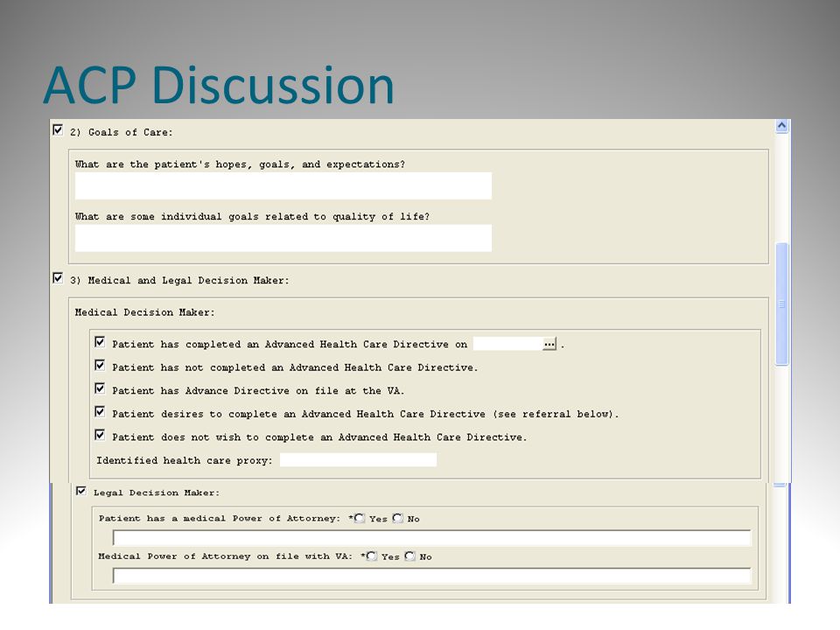Click the vertical scrollbar thumb
This screenshot has width=840, height=630.
pos(781,304)
